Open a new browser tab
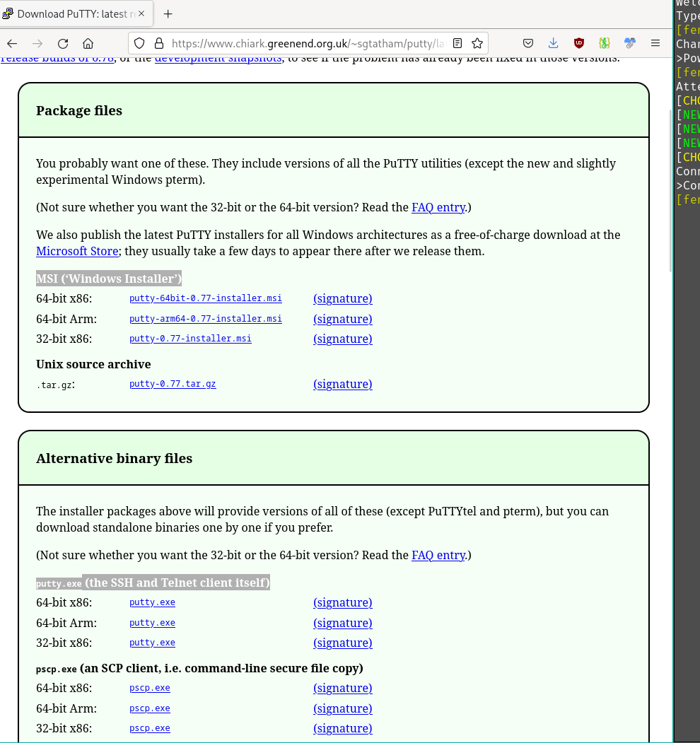700x743 pixels. [x=168, y=14]
